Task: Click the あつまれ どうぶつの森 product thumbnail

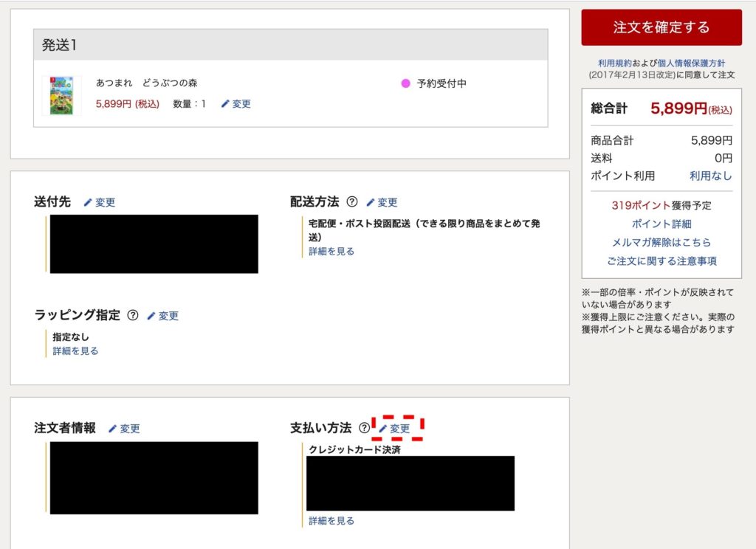Action: pos(61,95)
